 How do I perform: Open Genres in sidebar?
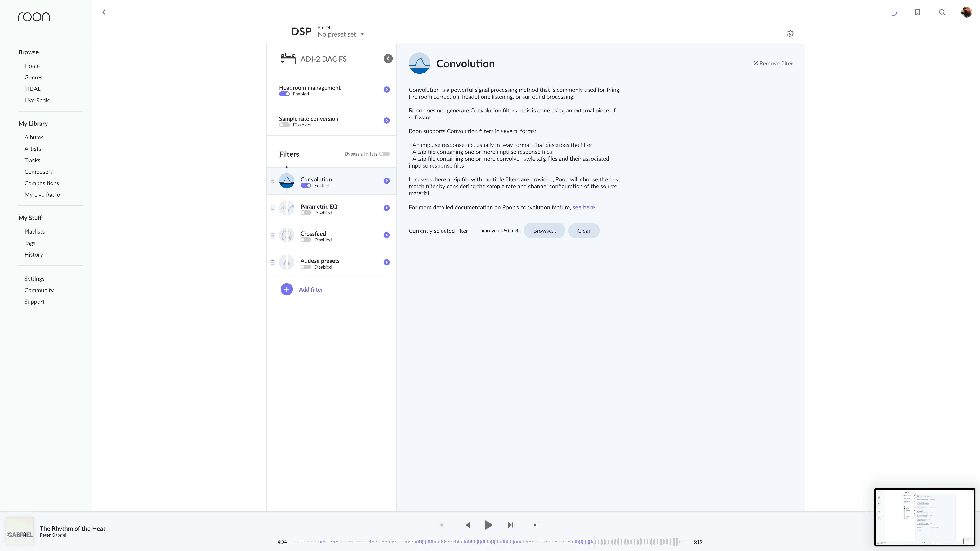pos(33,77)
